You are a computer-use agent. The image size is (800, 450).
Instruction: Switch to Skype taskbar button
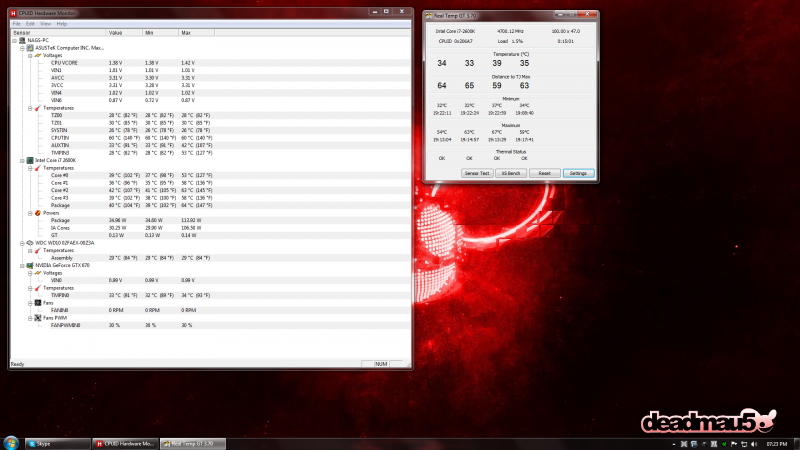[x=57, y=444]
